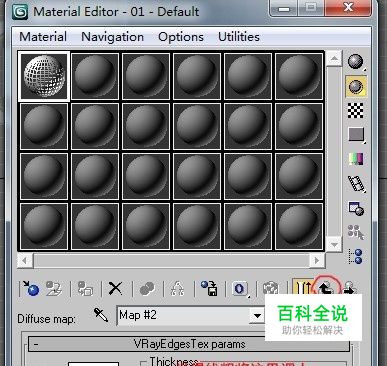The height and width of the screenshot is (366, 387).
Task: Click Select by Material icon
Action: click(356, 232)
